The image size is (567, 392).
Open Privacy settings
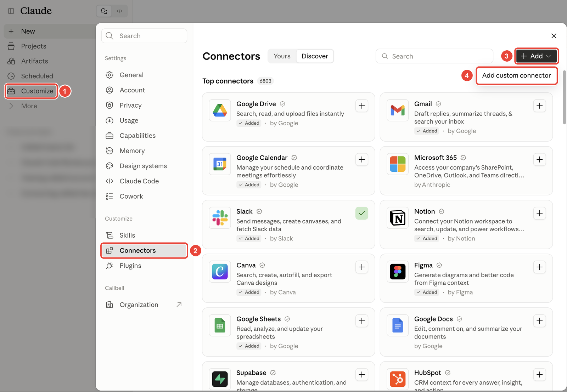point(144,105)
